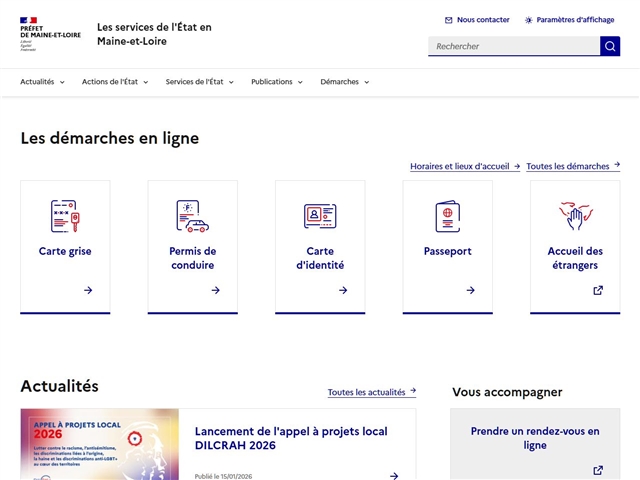Viewport: 640px width, 480px height.
Task: Open the Démarches menu
Action: click(345, 82)
